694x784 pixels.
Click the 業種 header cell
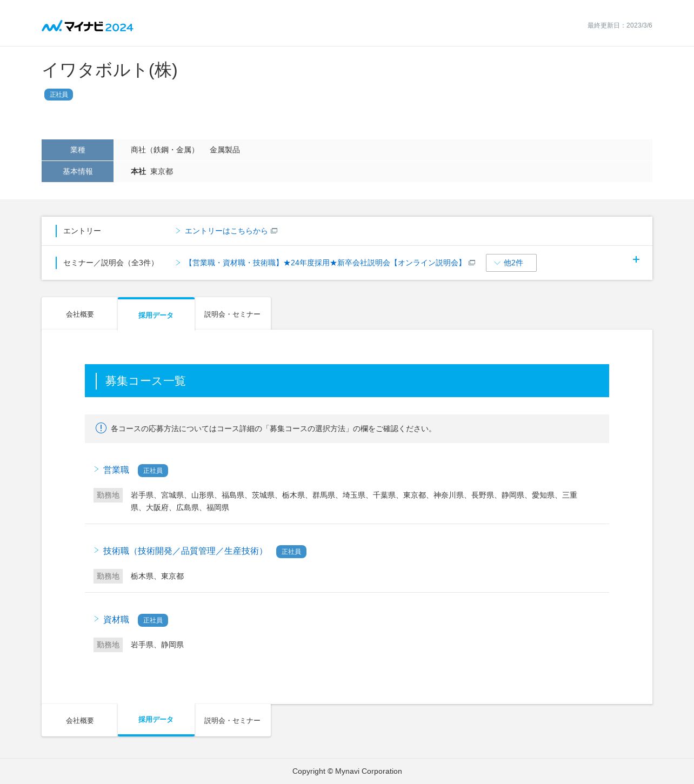point(77,150)
